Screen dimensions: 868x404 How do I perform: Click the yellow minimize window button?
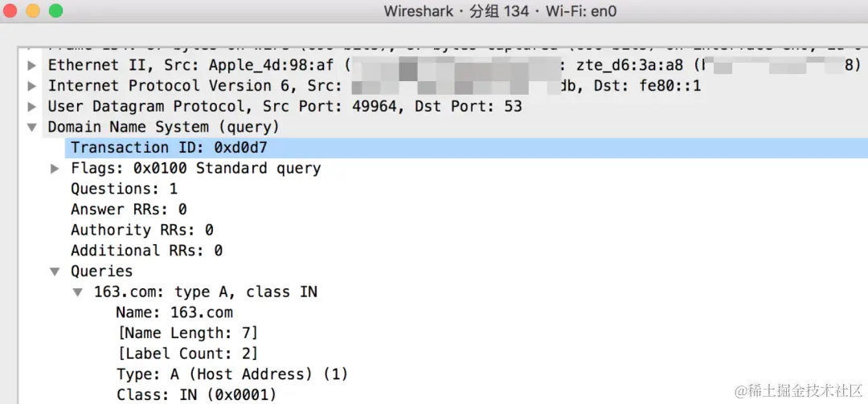[x=33, y=10]
